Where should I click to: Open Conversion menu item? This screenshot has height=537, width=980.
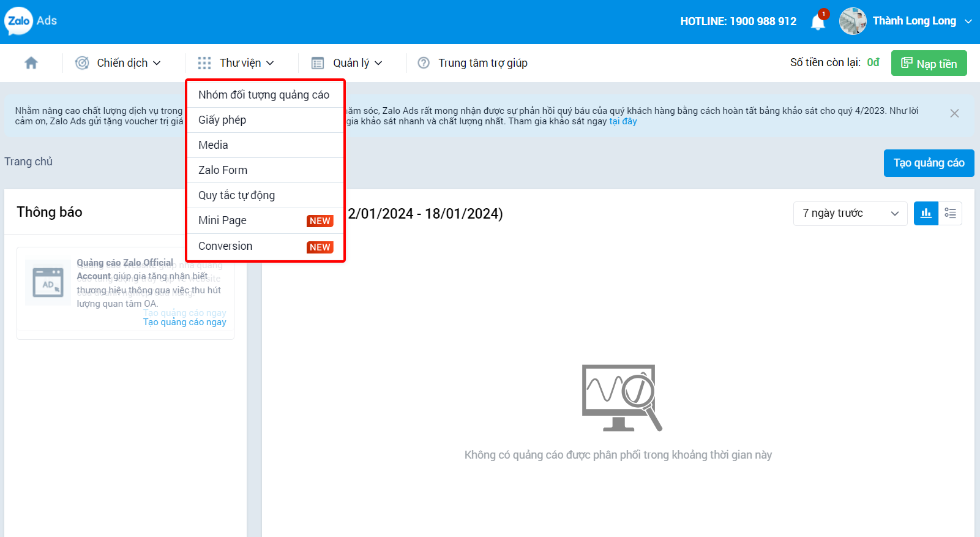coord(265,246)
